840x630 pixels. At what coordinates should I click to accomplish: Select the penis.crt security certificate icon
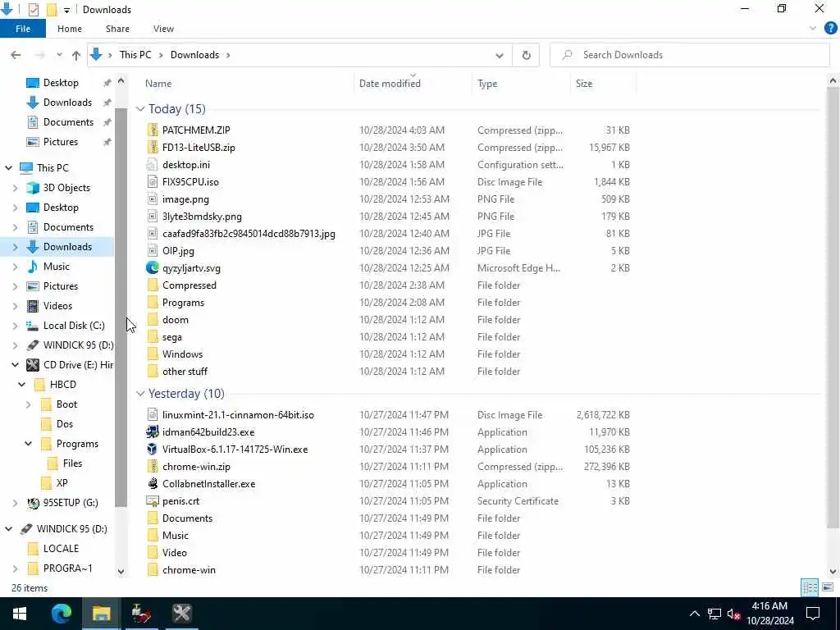[153, 501]
